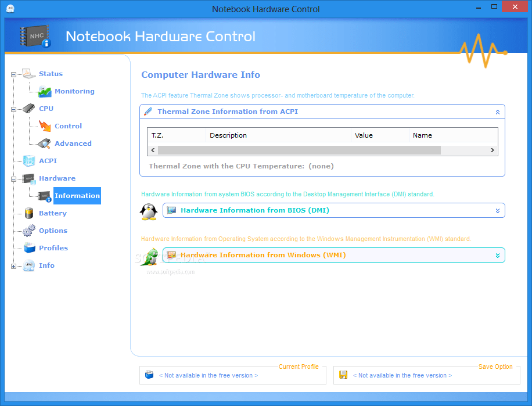Open the Status page
Image resolution: width=532 pixels, height=406 pixels.
point(51,74)
